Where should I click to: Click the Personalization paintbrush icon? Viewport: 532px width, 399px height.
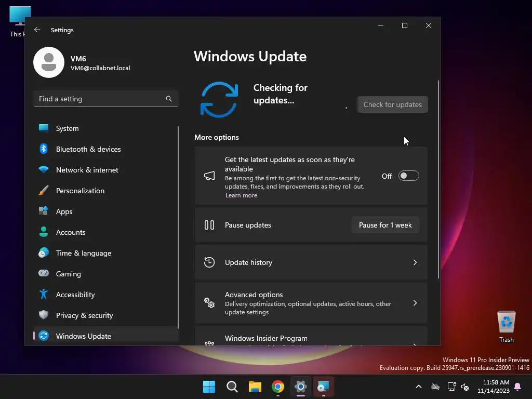[x=44, y=190]
